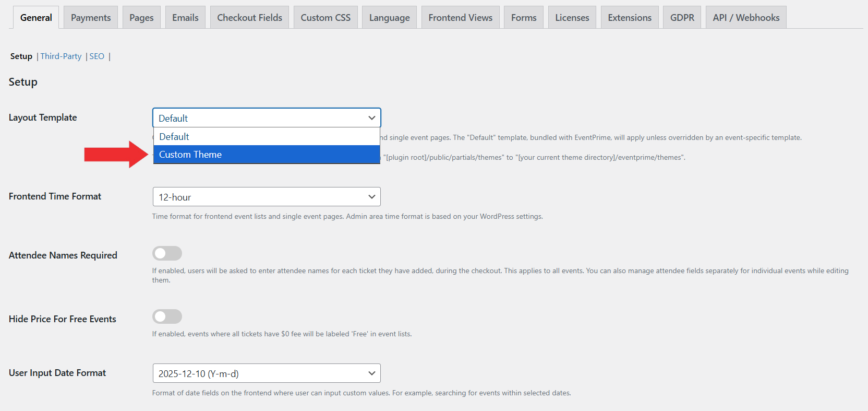
Task: Choose Custom Theme from the open list
Action: pos(266,155)
